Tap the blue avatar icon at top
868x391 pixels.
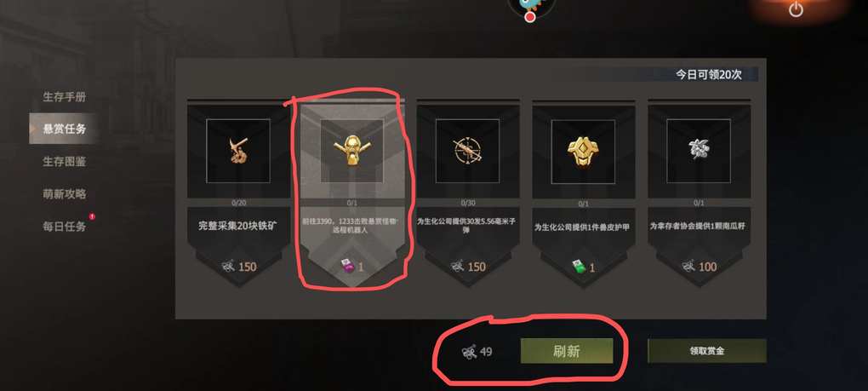click(531, 8)
